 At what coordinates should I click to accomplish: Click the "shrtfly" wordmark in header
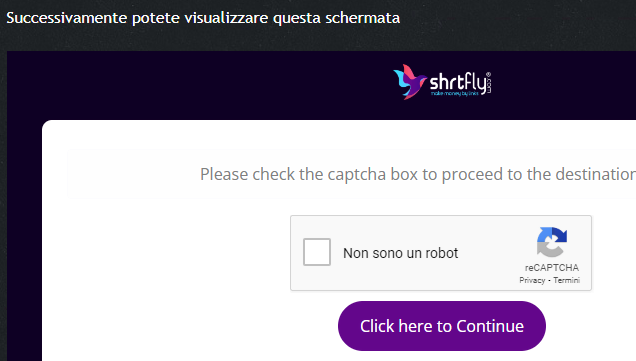pyautogui.click(x=458, y=82)
